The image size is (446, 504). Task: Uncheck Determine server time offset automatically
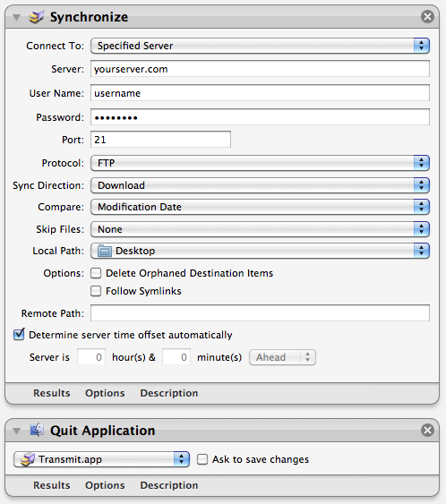point(19,335)
